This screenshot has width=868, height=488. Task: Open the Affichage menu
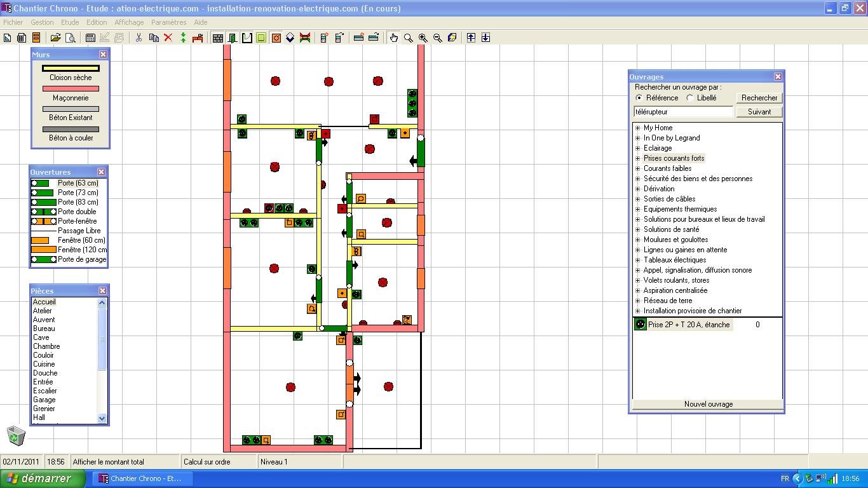[129, 22]
